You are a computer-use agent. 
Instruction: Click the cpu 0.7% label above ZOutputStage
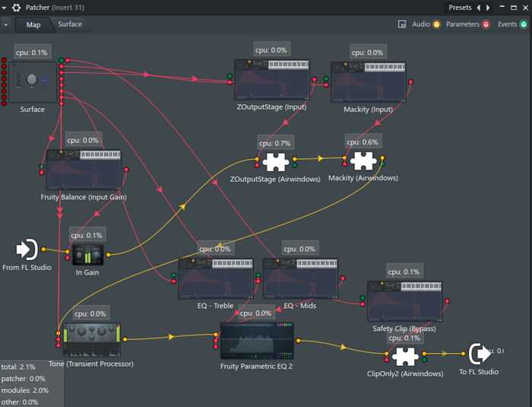(x=275, y=143)
